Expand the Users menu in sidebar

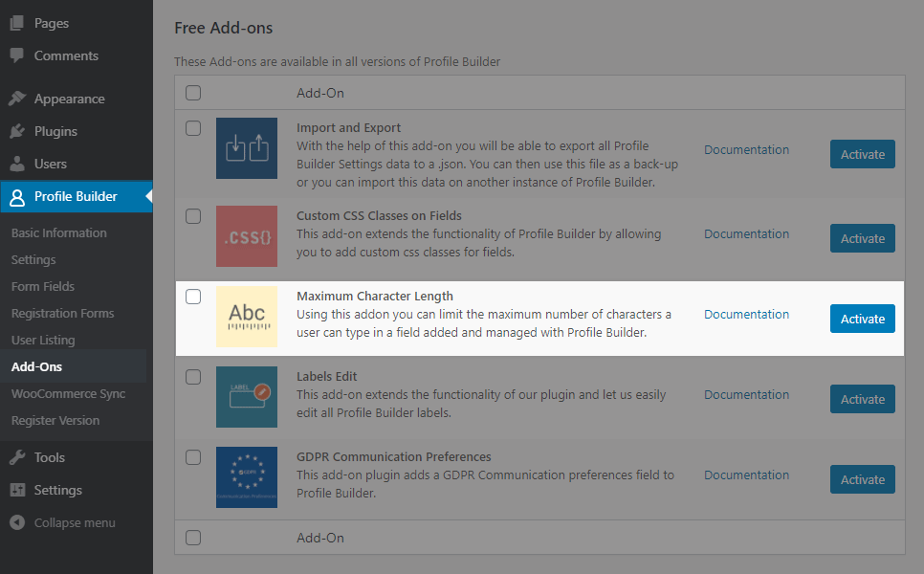(50, 164)
